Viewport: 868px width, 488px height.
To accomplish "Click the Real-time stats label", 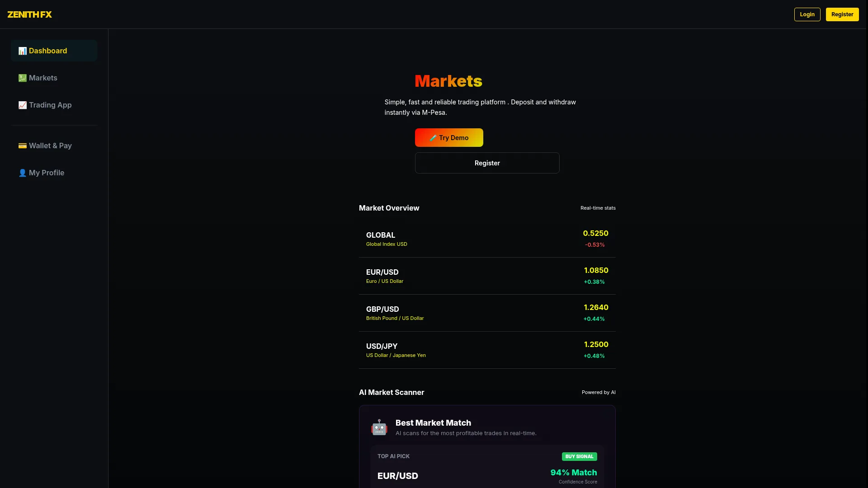I will pos(598,208).
